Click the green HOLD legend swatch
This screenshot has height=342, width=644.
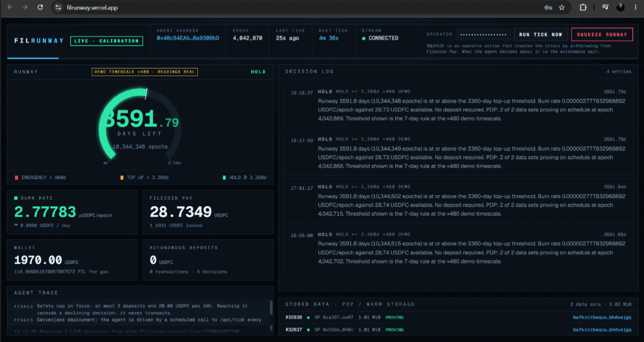[224, 177]
